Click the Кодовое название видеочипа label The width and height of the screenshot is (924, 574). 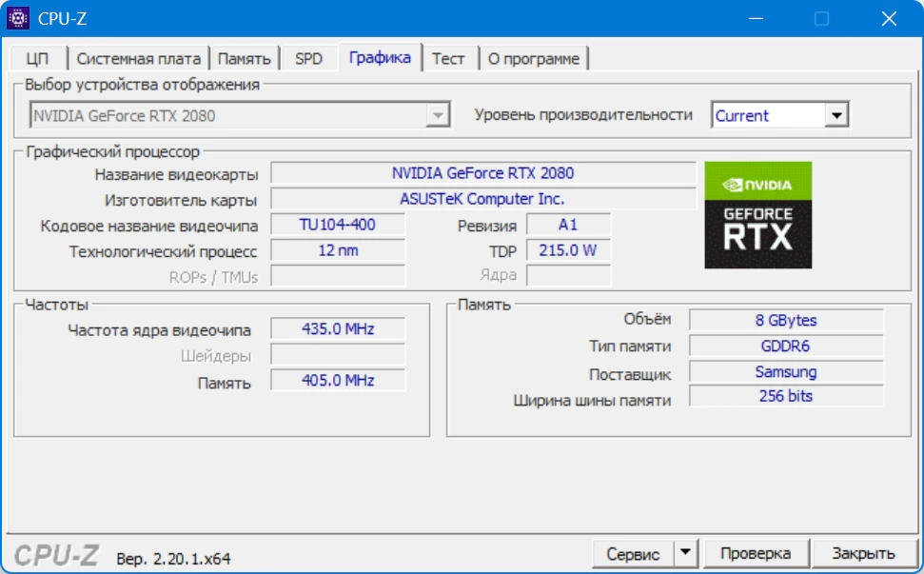149,227
